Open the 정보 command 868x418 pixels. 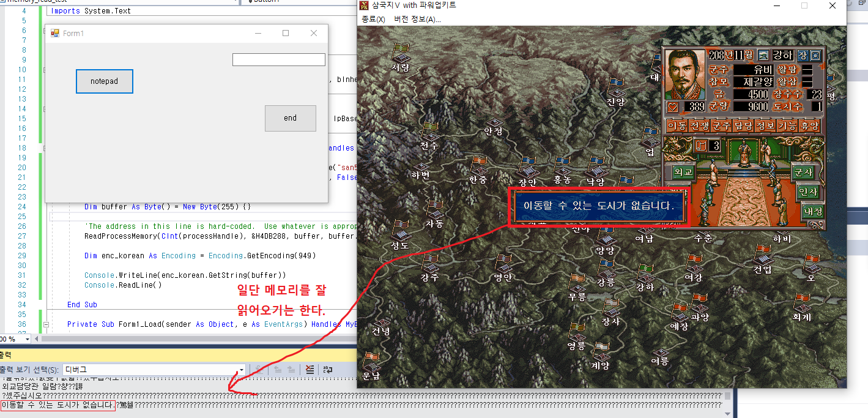[x=765, y=125]
